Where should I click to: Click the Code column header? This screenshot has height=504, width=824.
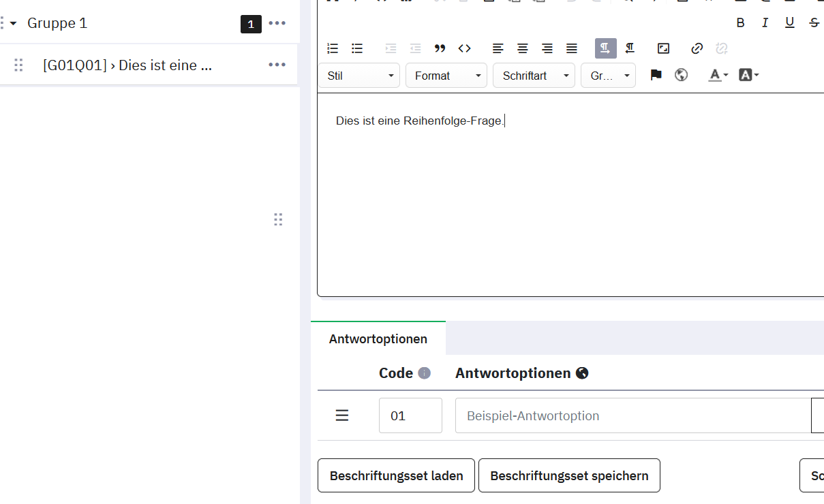[x=396, y=373]
